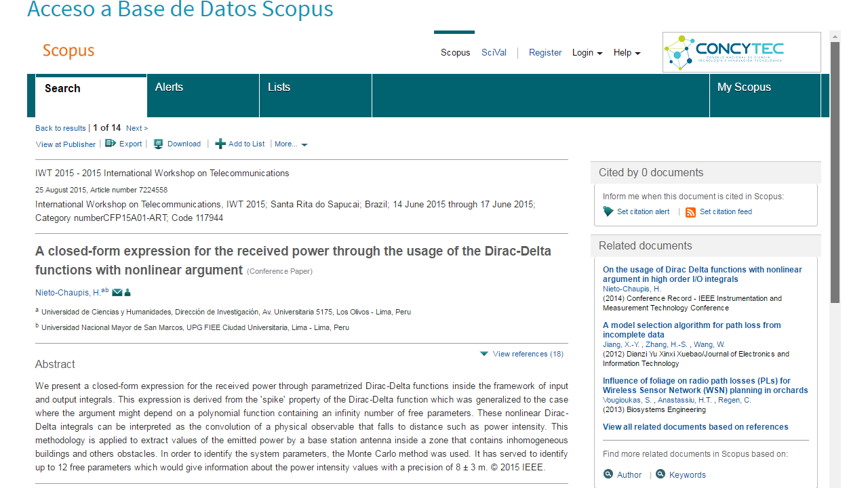Click the RSS citation feed icon
Screen dimensions: 868x488
[691, 212]
